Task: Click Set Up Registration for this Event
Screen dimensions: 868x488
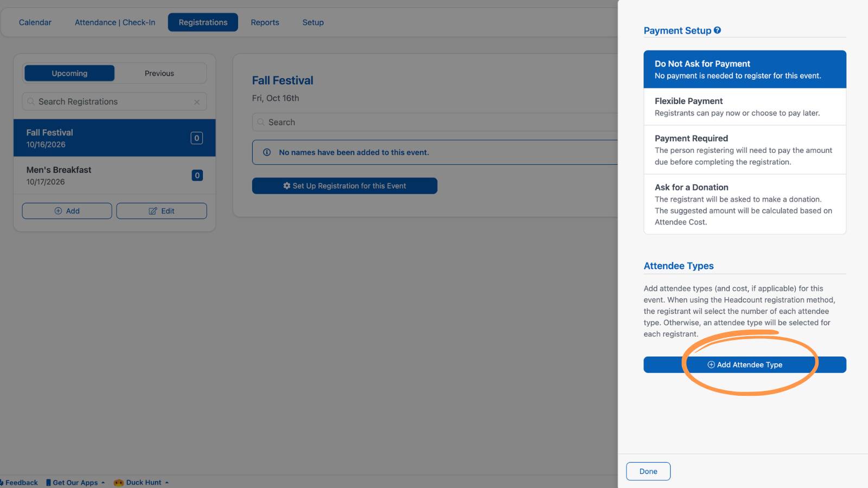Action: click(344, 186)
